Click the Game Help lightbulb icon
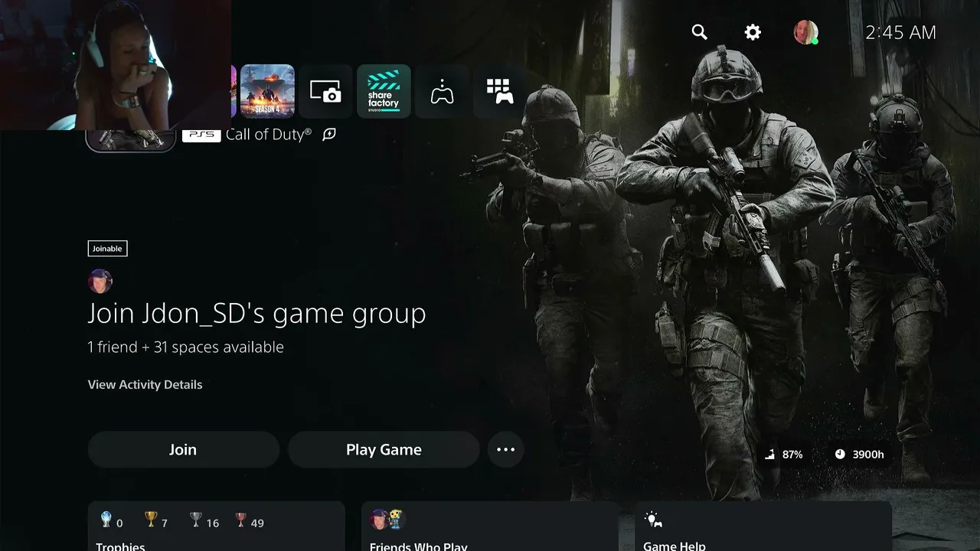 tap(652, 520)
